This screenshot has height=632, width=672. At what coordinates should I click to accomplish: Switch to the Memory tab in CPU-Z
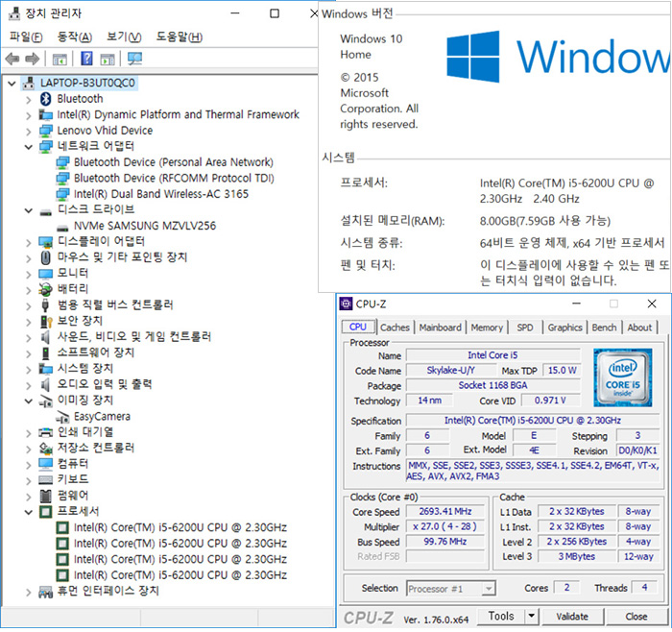[x=487, y=328]
